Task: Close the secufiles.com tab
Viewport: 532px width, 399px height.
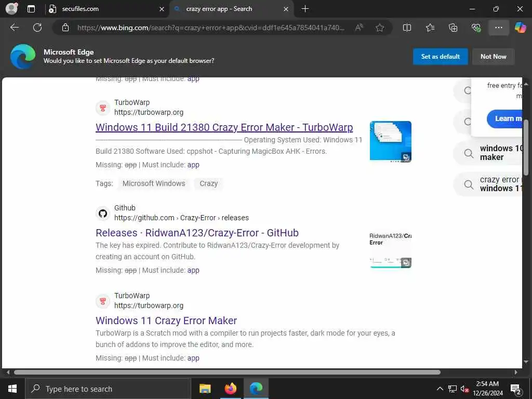Action: pos(162,9)
